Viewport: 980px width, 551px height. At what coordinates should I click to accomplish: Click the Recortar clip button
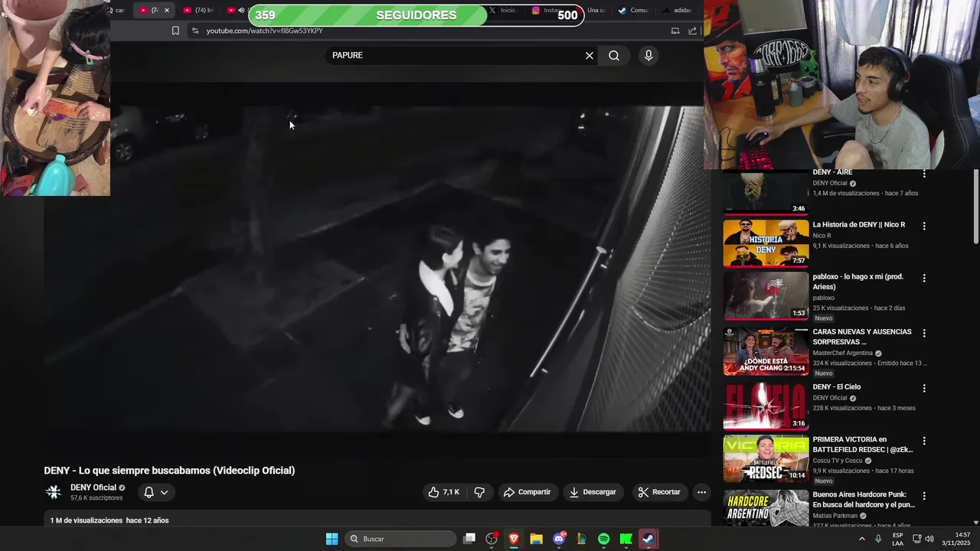[659, 492]
